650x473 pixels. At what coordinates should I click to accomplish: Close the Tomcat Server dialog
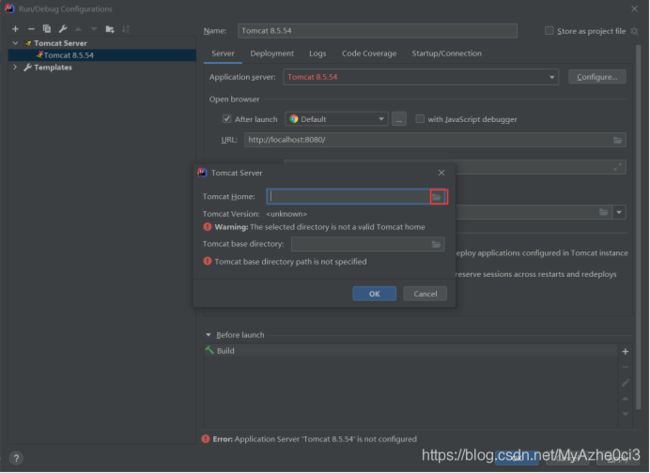tap(441, 173)
